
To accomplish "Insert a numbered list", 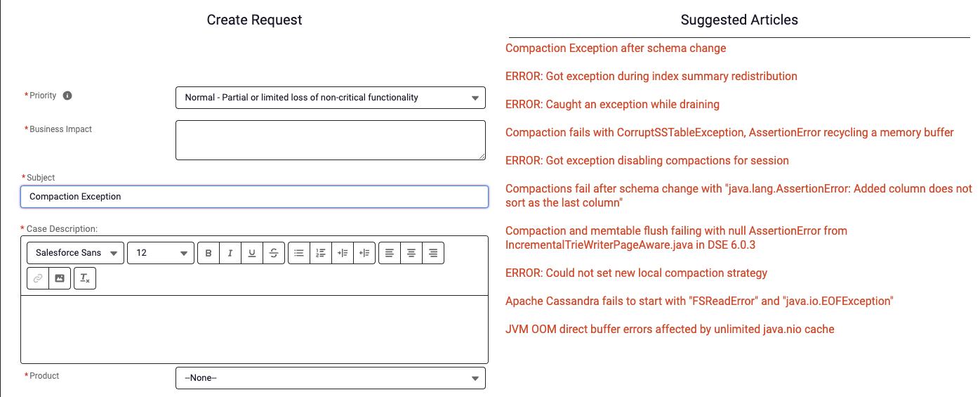I will (x=321, y=253).
